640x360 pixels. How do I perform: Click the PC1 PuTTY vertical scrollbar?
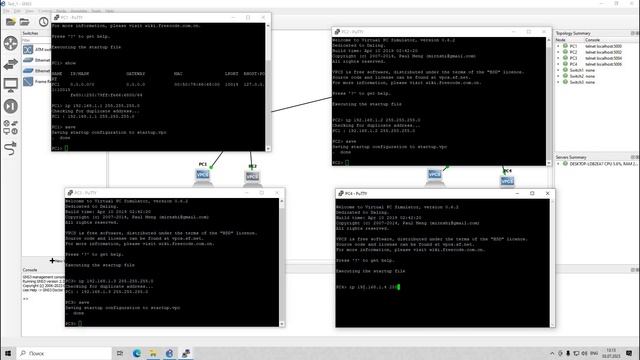268,87
